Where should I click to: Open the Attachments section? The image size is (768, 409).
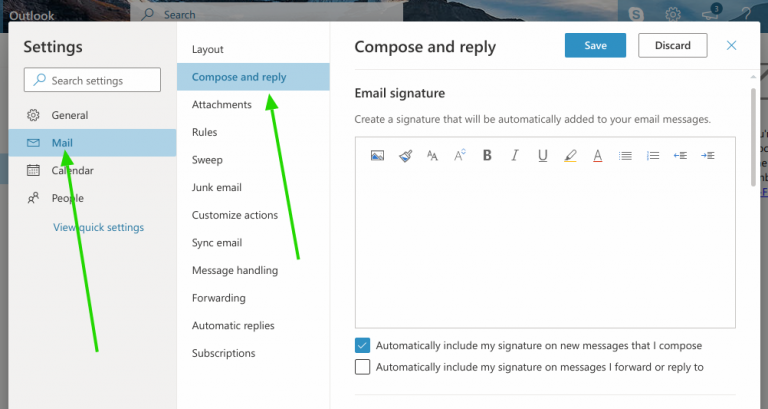pyautogui.click(x=253, y=104)
